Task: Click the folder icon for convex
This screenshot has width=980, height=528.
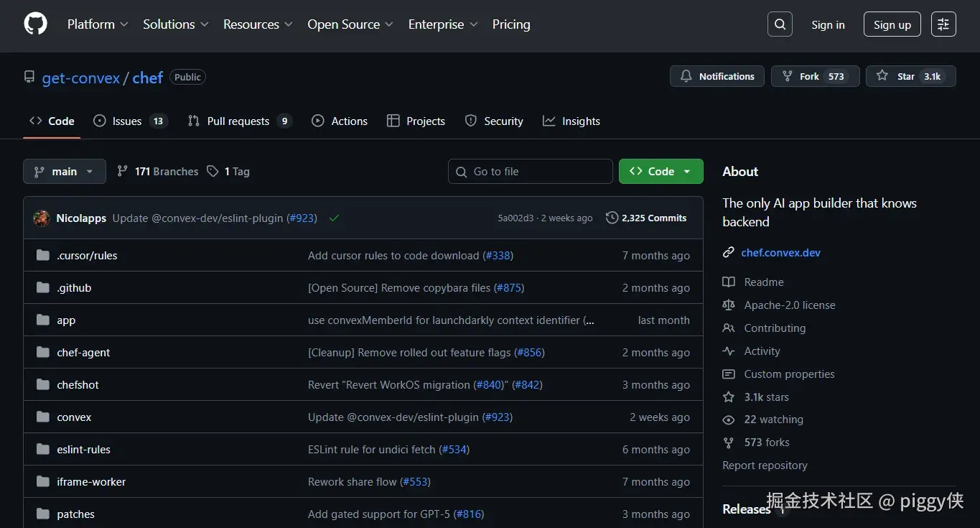Action: (43, 417)
